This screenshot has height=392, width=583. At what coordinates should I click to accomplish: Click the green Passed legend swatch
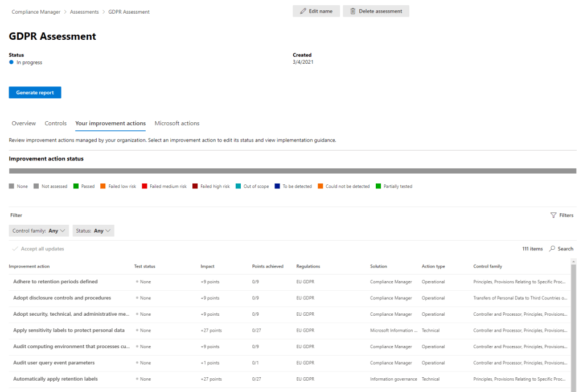(x=75, y=187)
